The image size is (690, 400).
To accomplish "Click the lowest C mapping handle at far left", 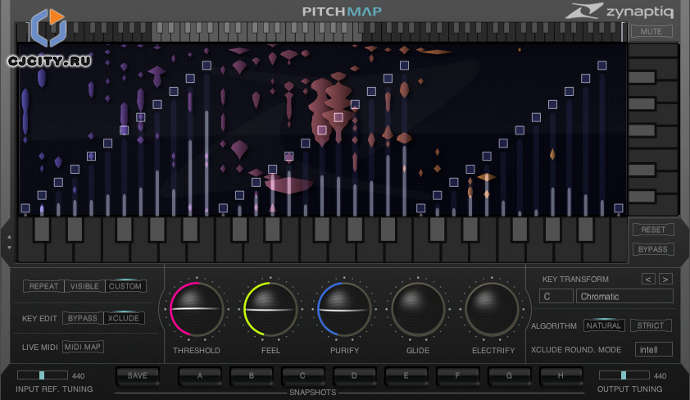I will point(25,208).
